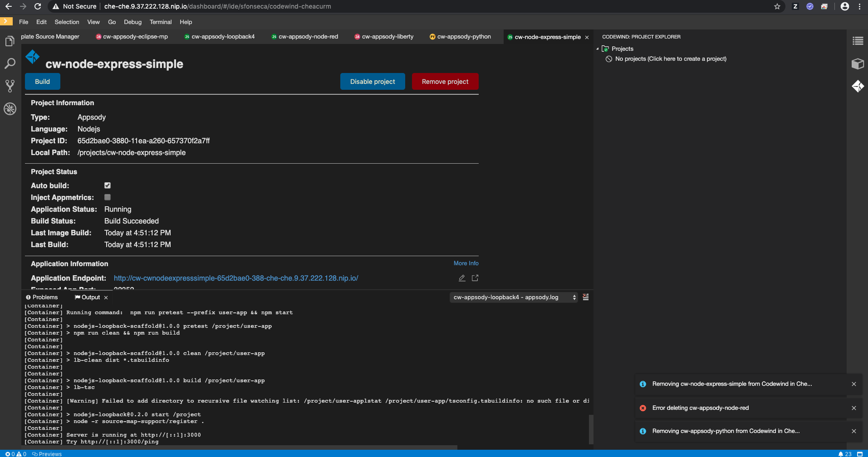Viewport: 868px width, 457px height.
Task: Dismiss the Error deleting cw-appsody-node-red notification
Action: (853, 408)
